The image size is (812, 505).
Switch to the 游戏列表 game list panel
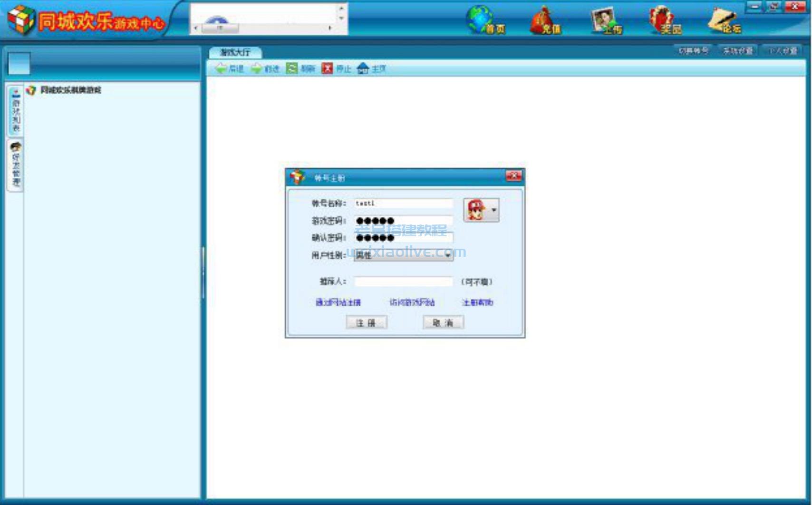(15, 112)
